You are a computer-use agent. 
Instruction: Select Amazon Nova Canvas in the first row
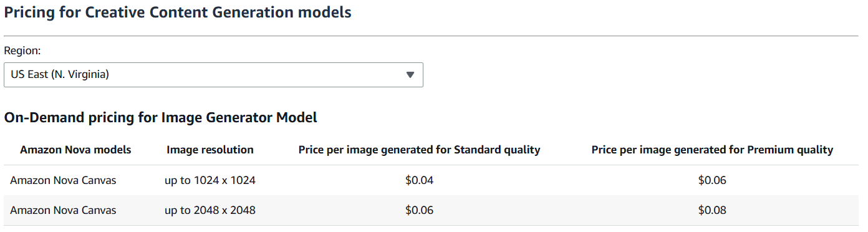coord(63,180)
